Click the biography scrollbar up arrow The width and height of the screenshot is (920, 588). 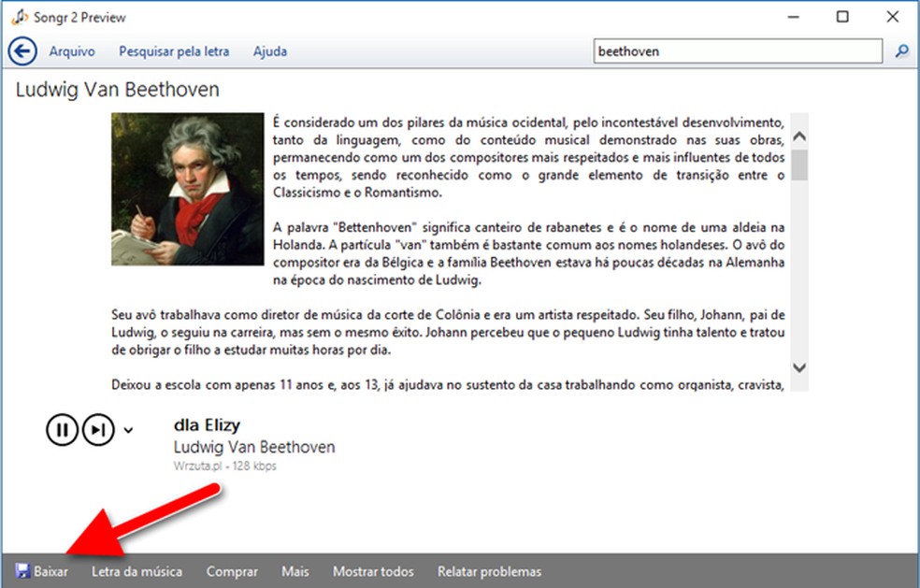(x=799, y=136)
